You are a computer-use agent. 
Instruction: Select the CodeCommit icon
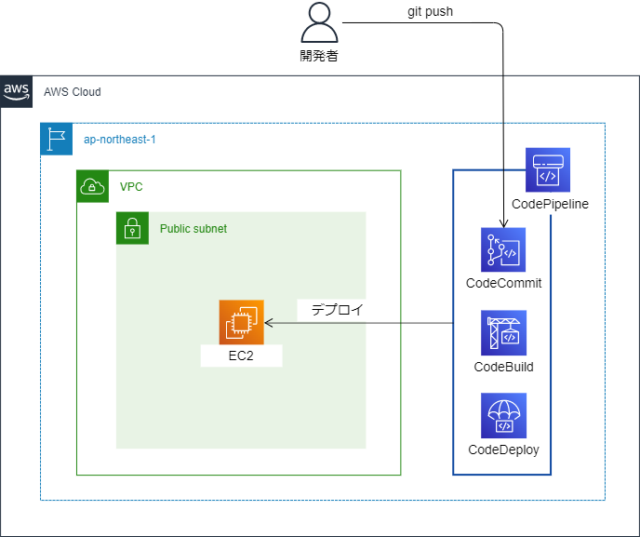pyautogui.click(x=503, y=250)
